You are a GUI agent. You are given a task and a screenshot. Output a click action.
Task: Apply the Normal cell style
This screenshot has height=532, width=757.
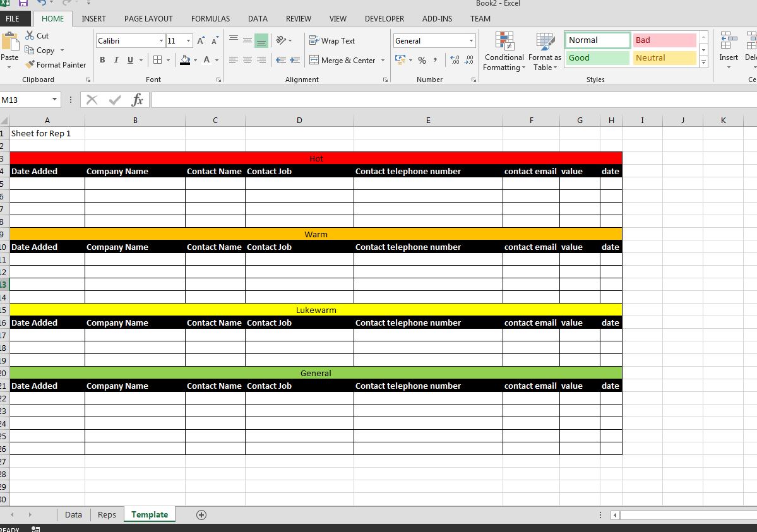[597, 40]
